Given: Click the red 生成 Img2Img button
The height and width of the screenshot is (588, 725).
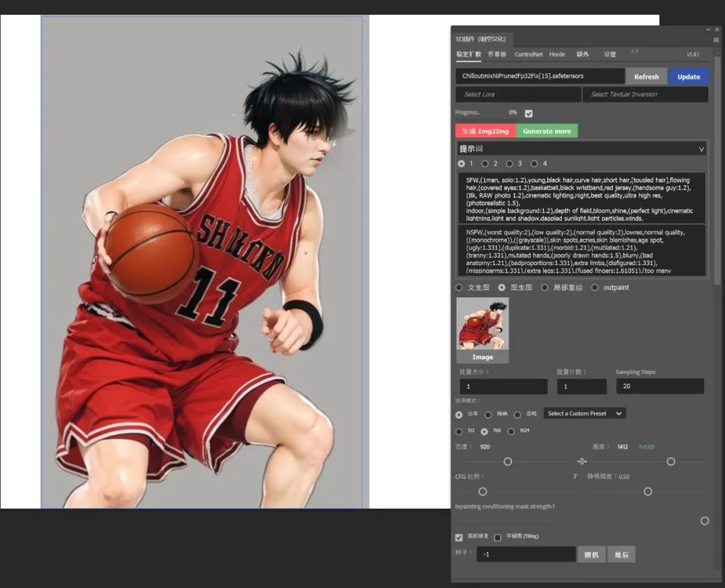Looking at the screenshot, I should point(485,131).
